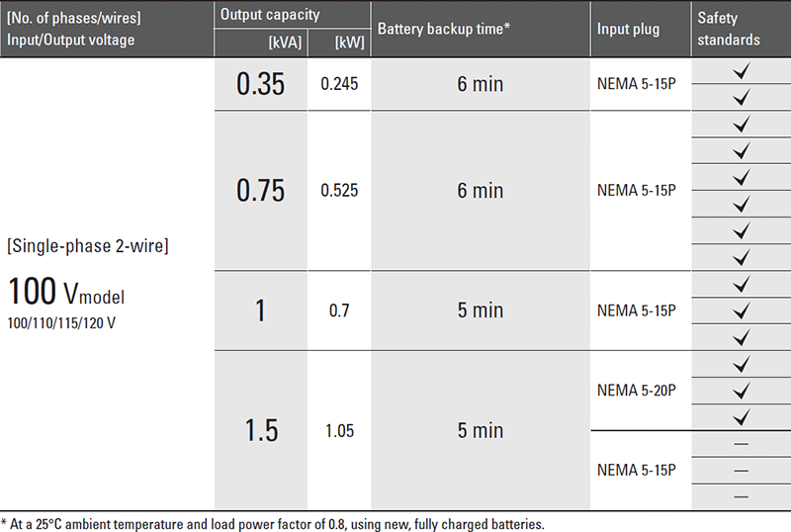Click the Safety standards header
Viewport: 791px width, 532px height.
(729, 29)
